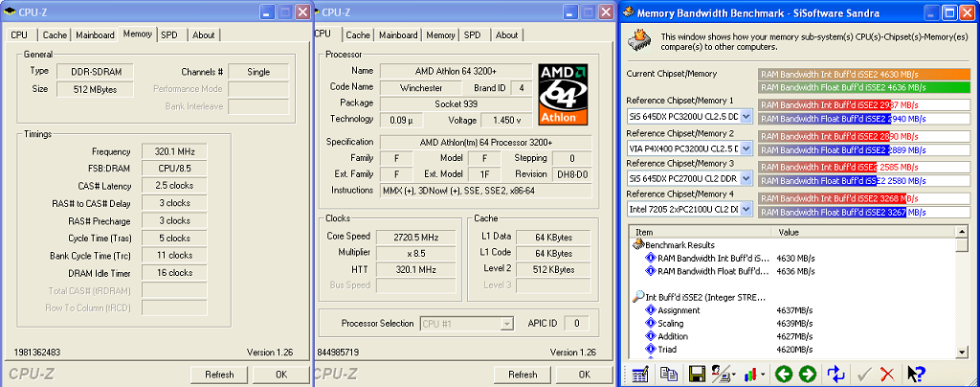The height and width of the screenshot is (387, 980).
Task: Open the Reference Chipset/Memory 4 dropdown
Action: 746,210
